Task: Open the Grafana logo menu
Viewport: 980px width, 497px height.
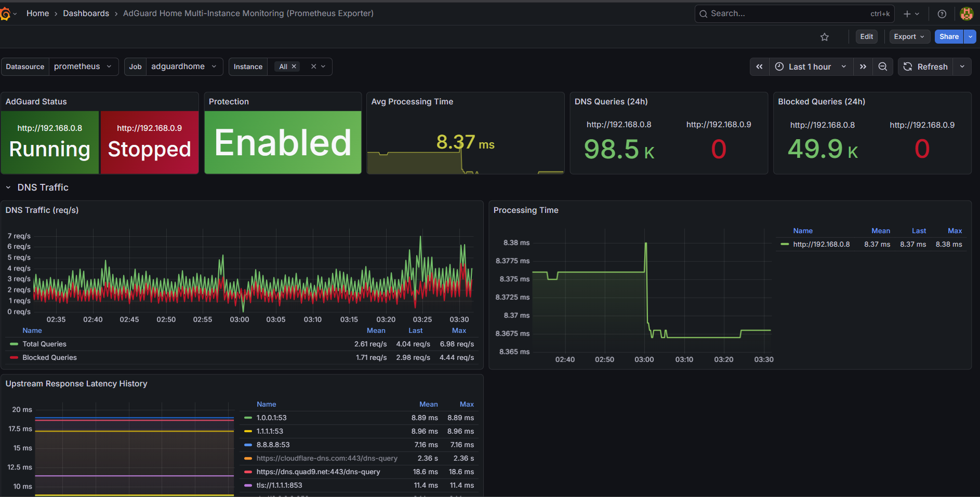Action: coord(5,14)
